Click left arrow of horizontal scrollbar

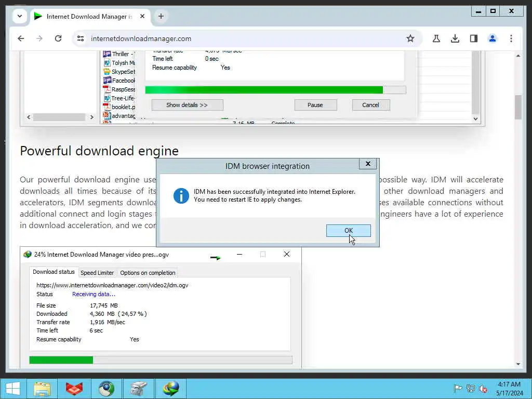29,117
